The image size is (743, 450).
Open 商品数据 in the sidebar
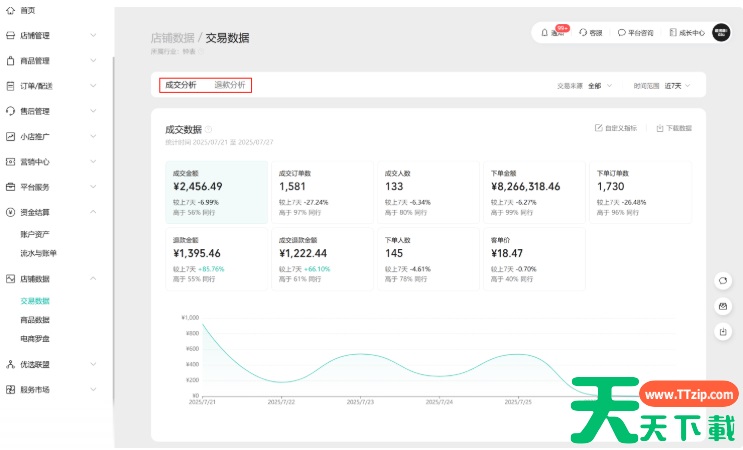tap(35, 320)
